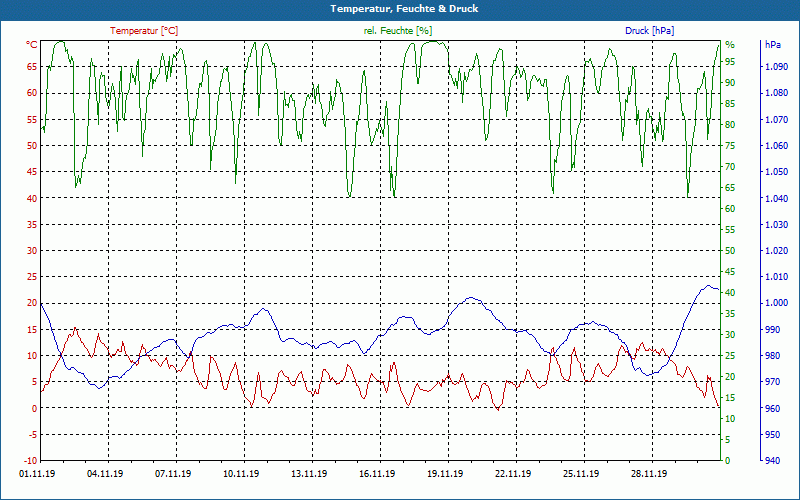Click the '990' tick on the blue pressure axis
The width and height of the screenshot is (800, 500).
point(772,330)
